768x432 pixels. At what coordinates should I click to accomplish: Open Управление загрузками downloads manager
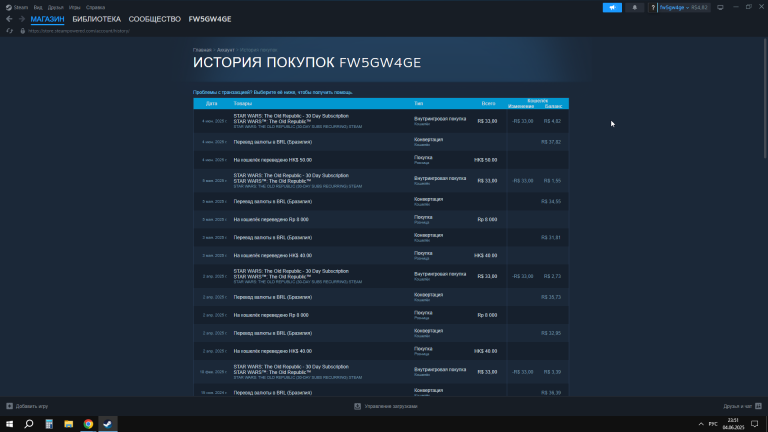coord(391,406)
